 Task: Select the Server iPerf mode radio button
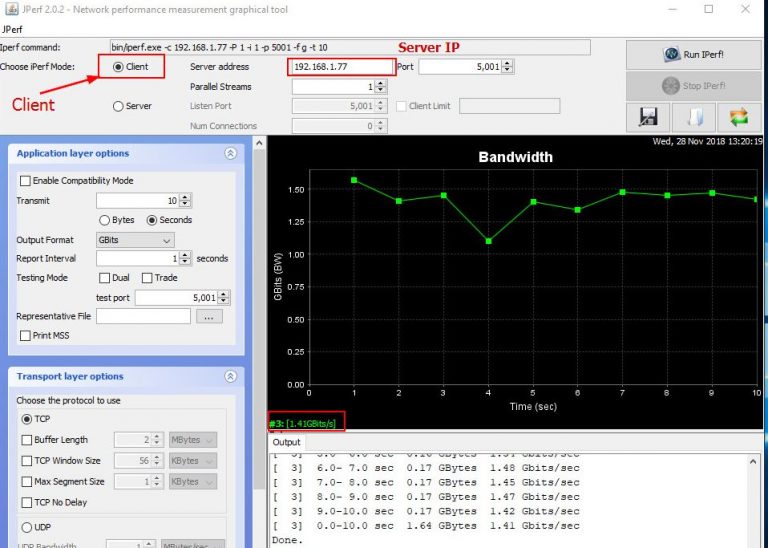[x=118, y=106]
